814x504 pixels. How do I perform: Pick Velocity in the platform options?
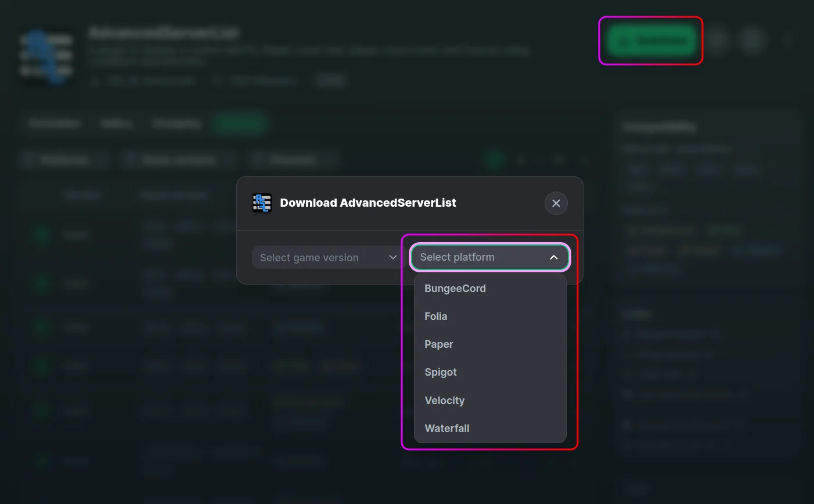(x=490, y=401)
